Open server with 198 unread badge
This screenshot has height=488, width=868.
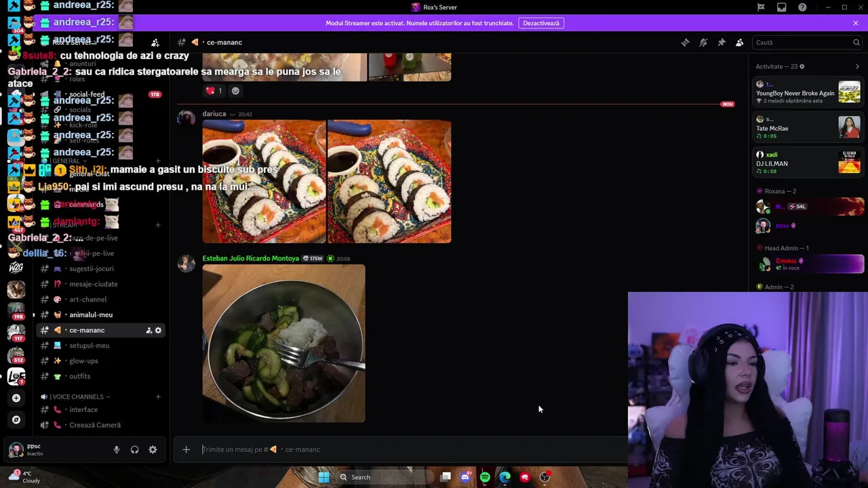pos(16,311)
